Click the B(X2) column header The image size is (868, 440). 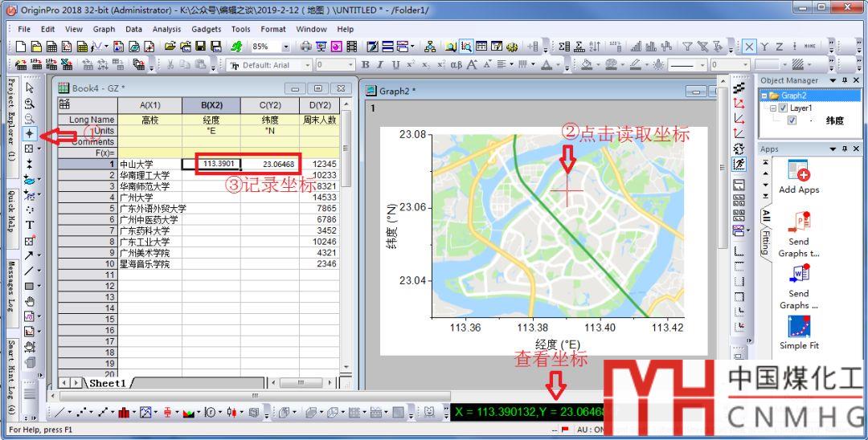(211, 105)
